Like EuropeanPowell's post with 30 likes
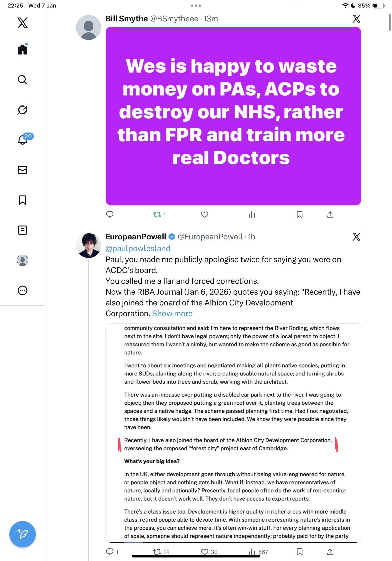 [209, 552]
